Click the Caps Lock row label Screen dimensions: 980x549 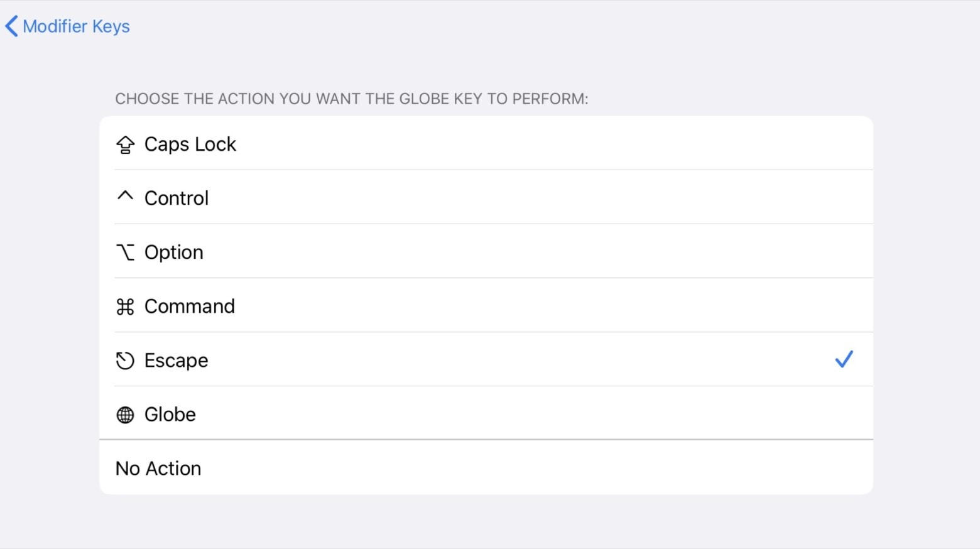coord(190,144)
